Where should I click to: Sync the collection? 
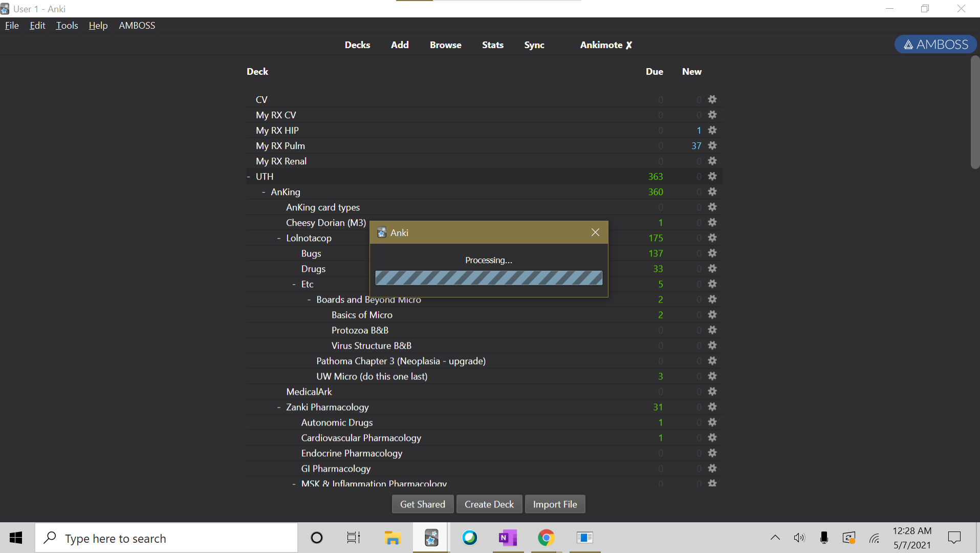coord(534,45)
